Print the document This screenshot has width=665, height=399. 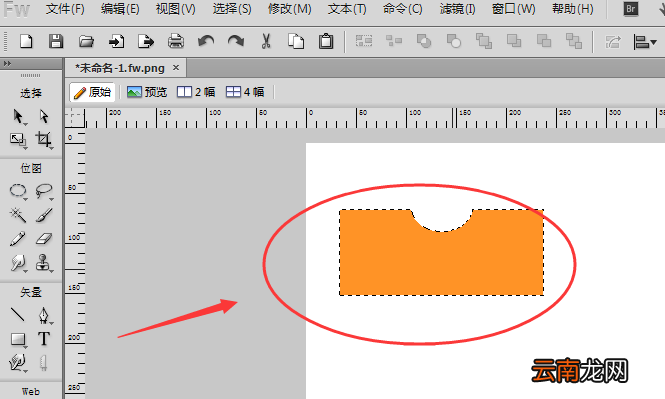click(x=176, y=41)
